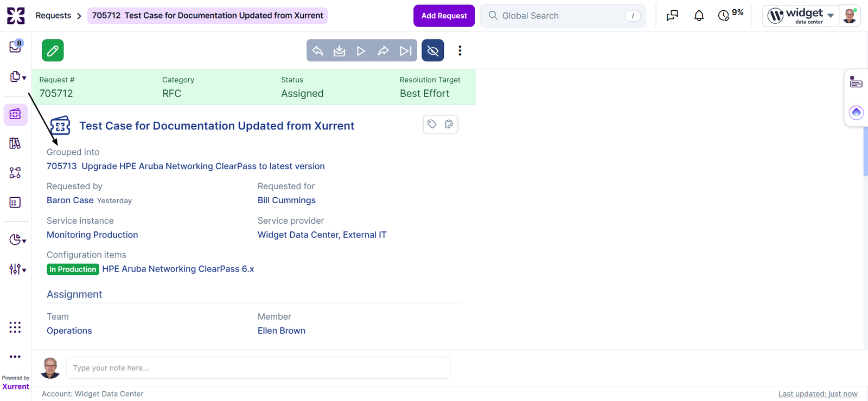
Task: Open HPE Aruba Networking ClearPass 6.x item
Action: click(178, 269)
